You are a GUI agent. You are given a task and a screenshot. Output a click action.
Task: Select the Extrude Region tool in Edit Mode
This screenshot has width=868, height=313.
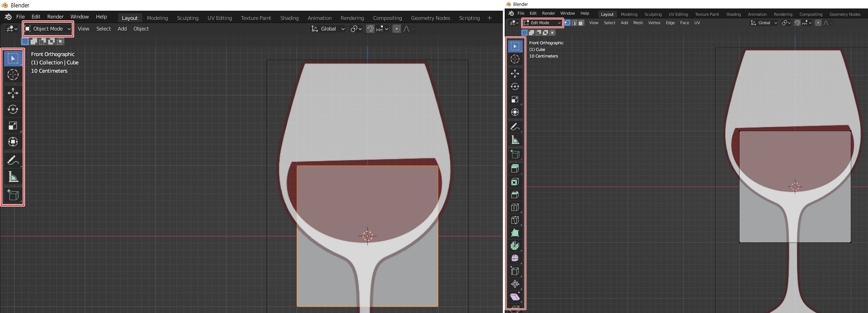tap(515, 169)
